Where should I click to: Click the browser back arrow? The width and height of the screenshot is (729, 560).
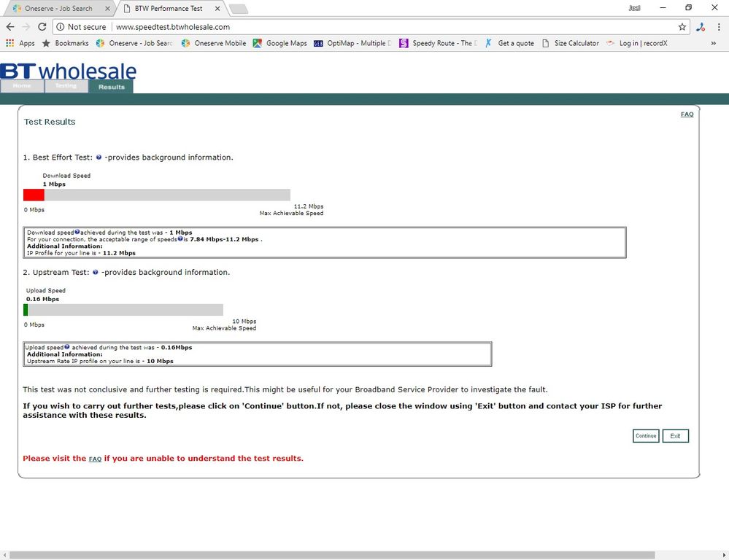click(x=9, y=27)
